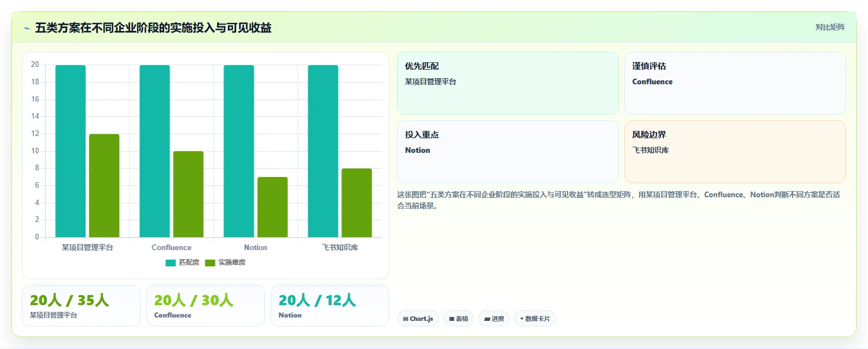Screen dimensions: 868x349
Task: Click the 匹配度 legend label
Action: pyautogui.click(x=189, y=262)
